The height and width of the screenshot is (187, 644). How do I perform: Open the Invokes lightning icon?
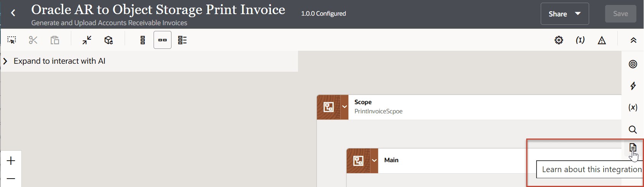pos(633,86)
